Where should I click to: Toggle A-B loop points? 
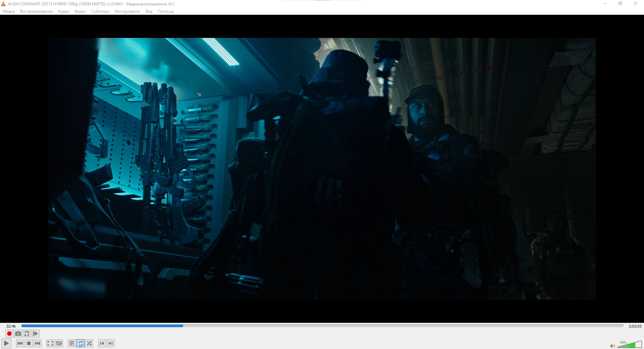point(27,334)
